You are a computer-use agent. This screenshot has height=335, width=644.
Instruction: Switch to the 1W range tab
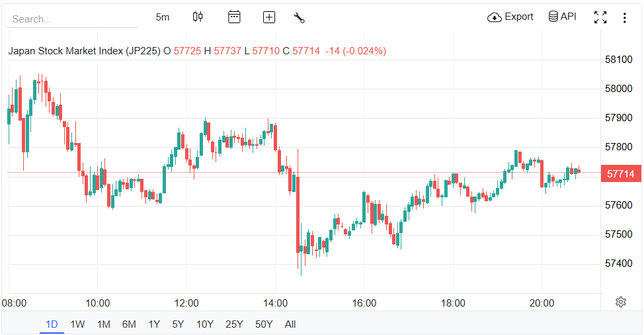click(x=77, y=324)
